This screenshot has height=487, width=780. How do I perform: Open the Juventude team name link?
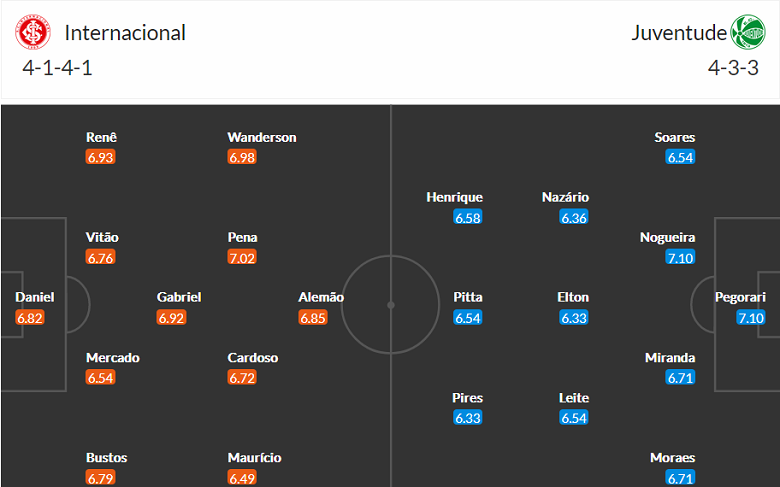click(x=679, y=33)
